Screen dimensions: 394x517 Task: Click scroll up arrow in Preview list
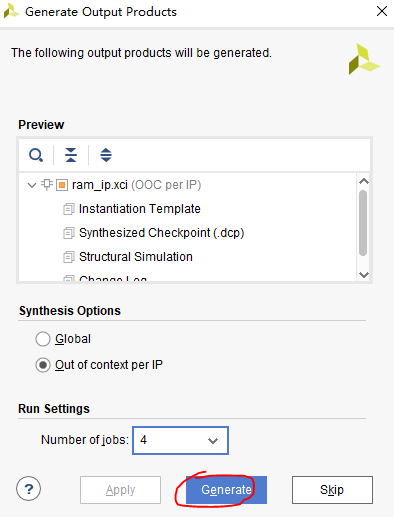pos(364,181)
